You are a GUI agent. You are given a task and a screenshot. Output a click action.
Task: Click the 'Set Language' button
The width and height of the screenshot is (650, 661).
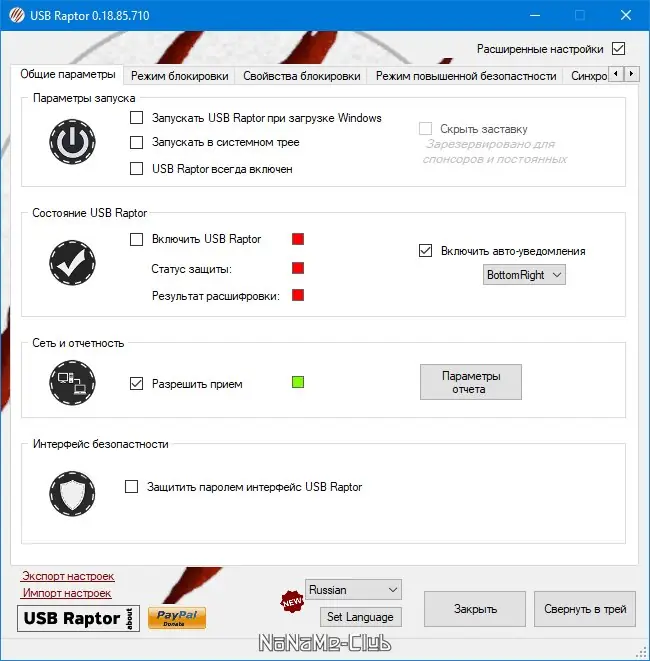pyautogui.click(x=360, y=617)
